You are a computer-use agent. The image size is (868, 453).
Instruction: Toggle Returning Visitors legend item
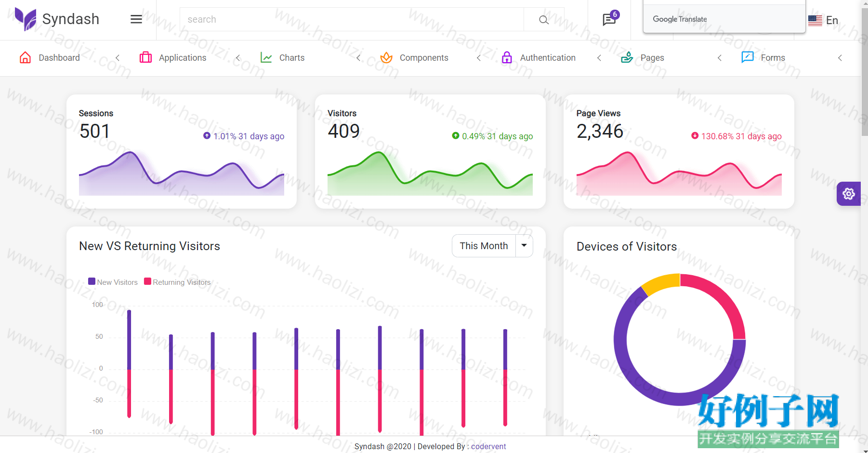tap(178, 282)
